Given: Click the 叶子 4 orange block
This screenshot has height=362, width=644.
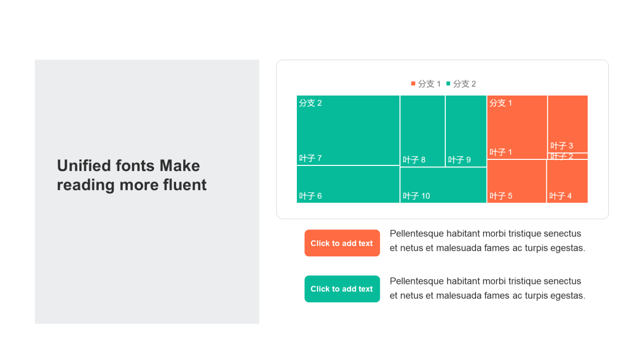Looking at the screenshot, I should coord(568,180).
